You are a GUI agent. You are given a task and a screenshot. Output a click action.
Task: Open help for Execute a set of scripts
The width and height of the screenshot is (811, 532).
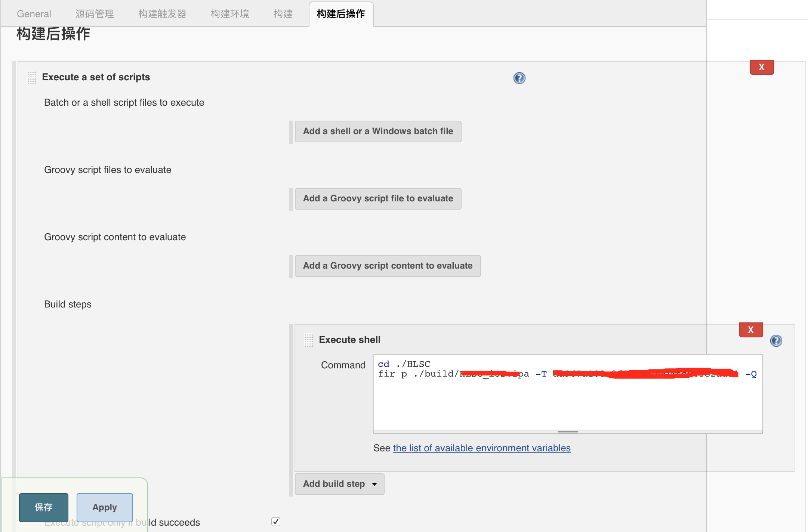point(519,78)
